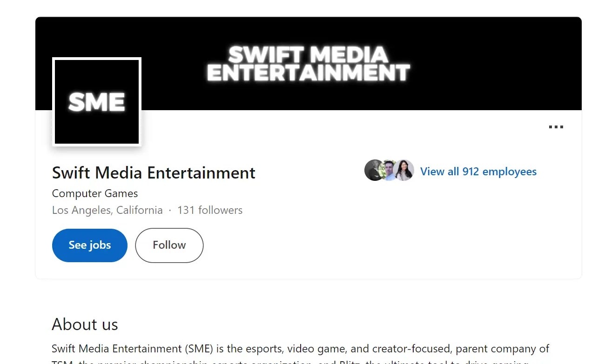Click the Los Angeles, California location text

pos(107,210)
